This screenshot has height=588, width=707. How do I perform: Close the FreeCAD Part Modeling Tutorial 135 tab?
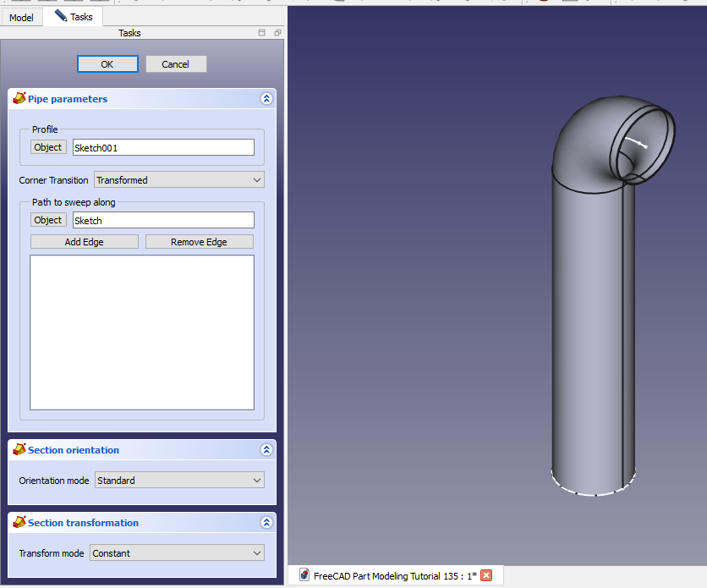pos(486,575)
